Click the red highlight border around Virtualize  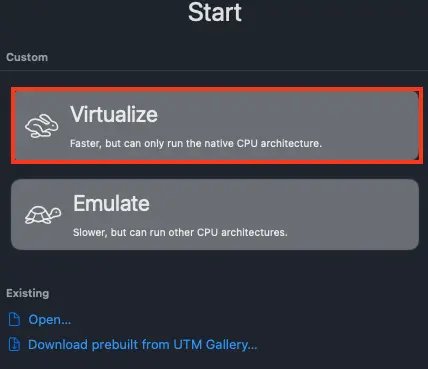tap(217, 89)
